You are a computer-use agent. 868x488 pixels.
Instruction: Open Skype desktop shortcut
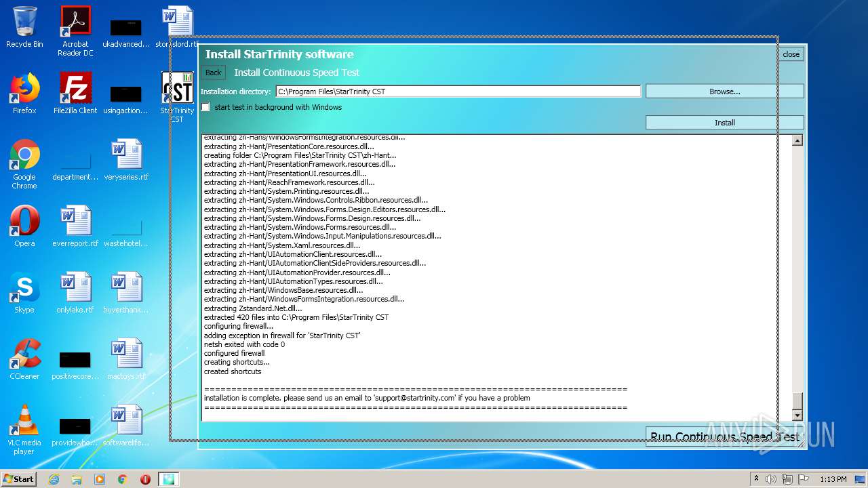click(x=24, y=293)
